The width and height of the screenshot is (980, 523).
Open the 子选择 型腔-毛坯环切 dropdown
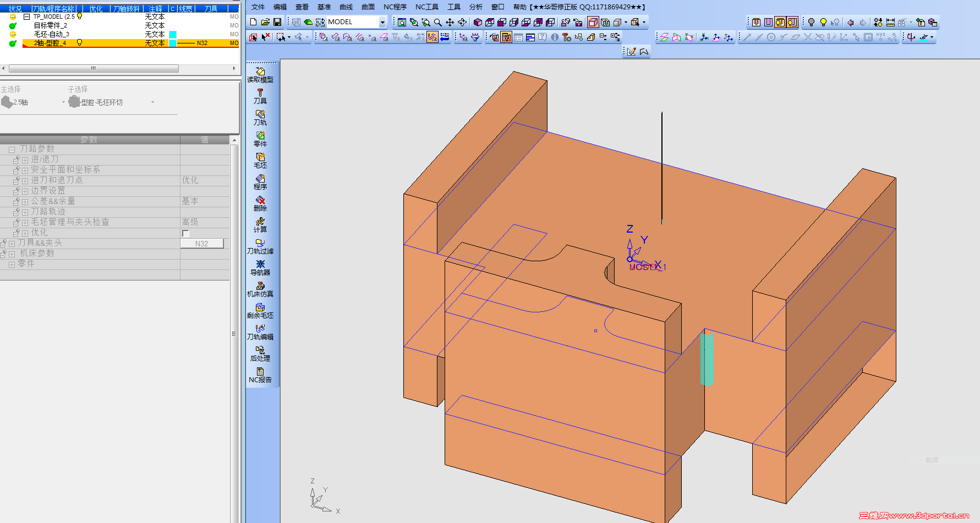(x=152, y=102)
